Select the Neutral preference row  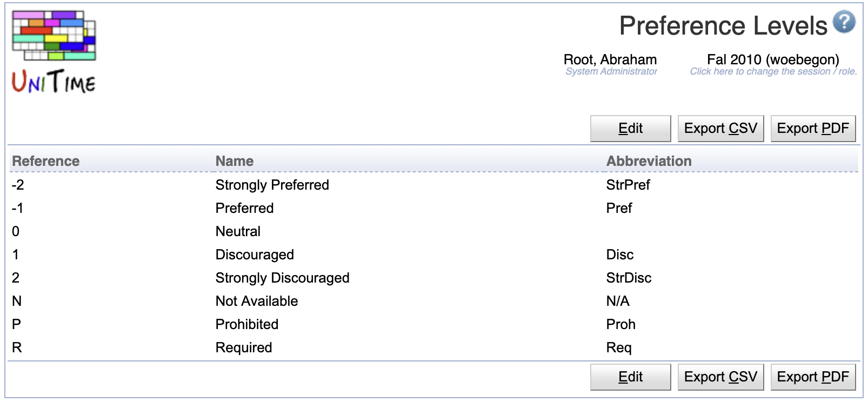tap(434, 231)
